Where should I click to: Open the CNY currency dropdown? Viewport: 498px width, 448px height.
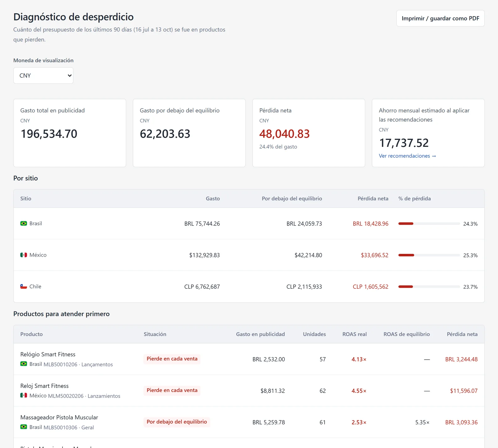(43, 76)
